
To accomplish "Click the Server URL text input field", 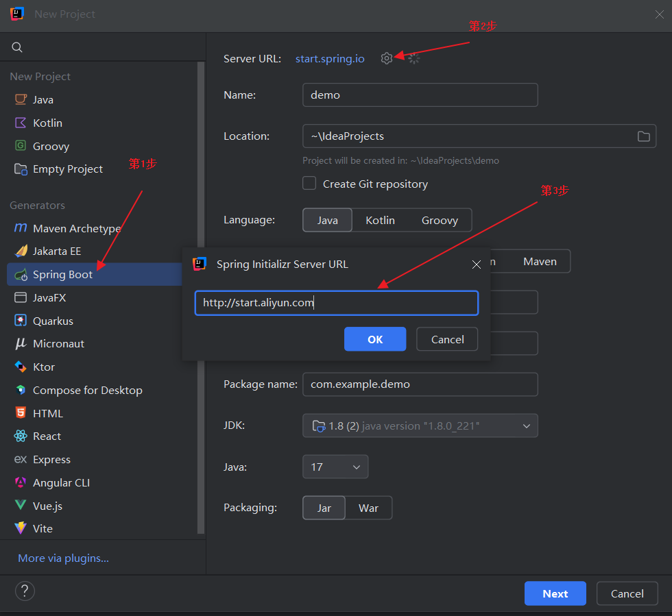I will (336, 303).
